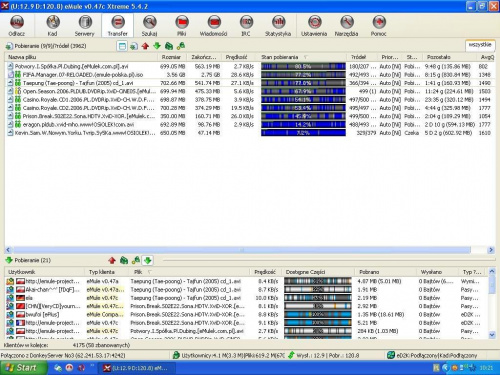This screenshot has height=375, width=500.
Task: Click Użytkownicy users status bar icon
Action: (176, 355)
